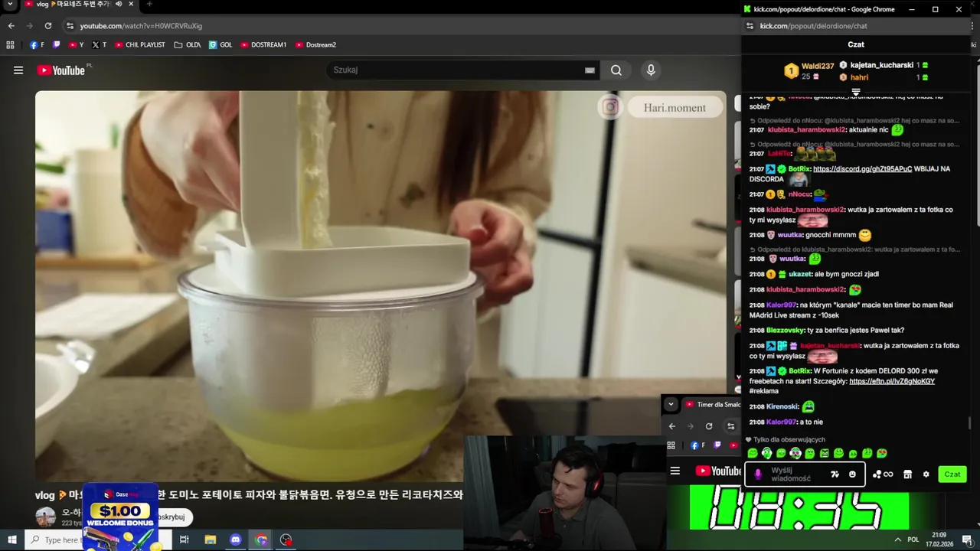Open the Discord invite link in chat

[862, 169]
